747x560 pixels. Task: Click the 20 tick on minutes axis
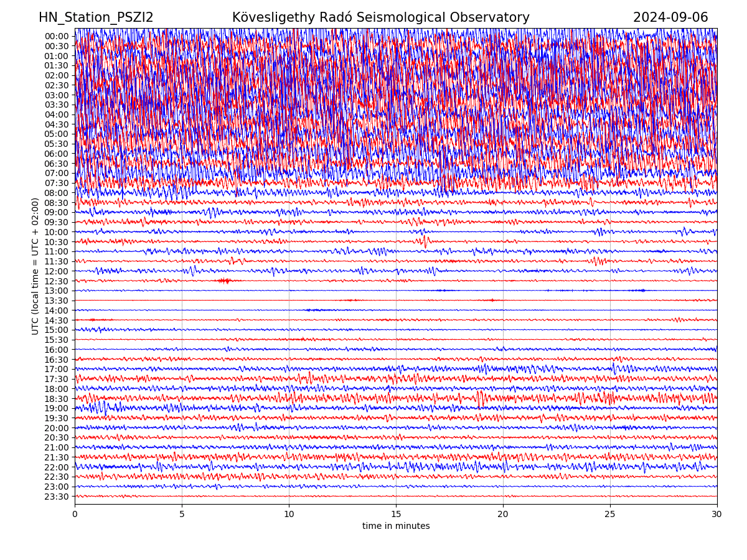pos(503,514)
